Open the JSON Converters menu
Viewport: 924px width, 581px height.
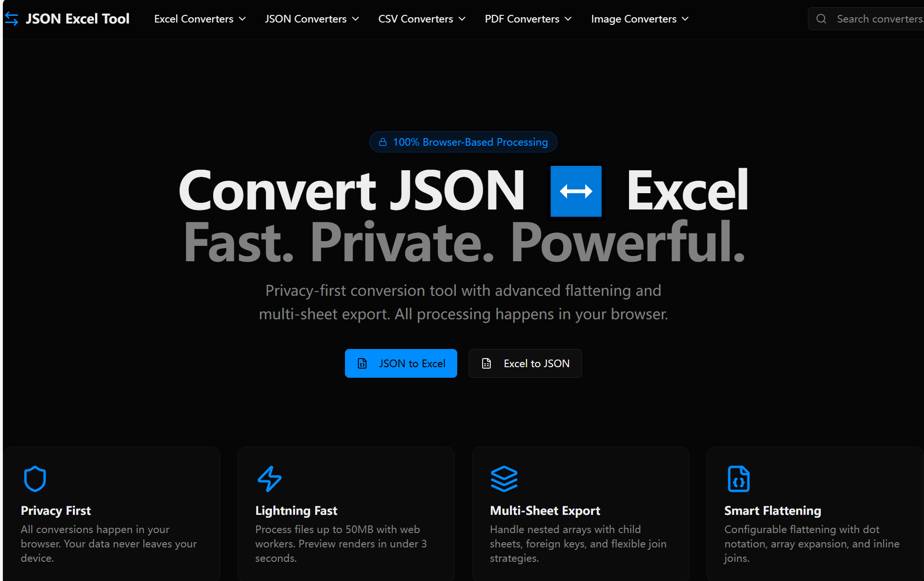[312, 19]
